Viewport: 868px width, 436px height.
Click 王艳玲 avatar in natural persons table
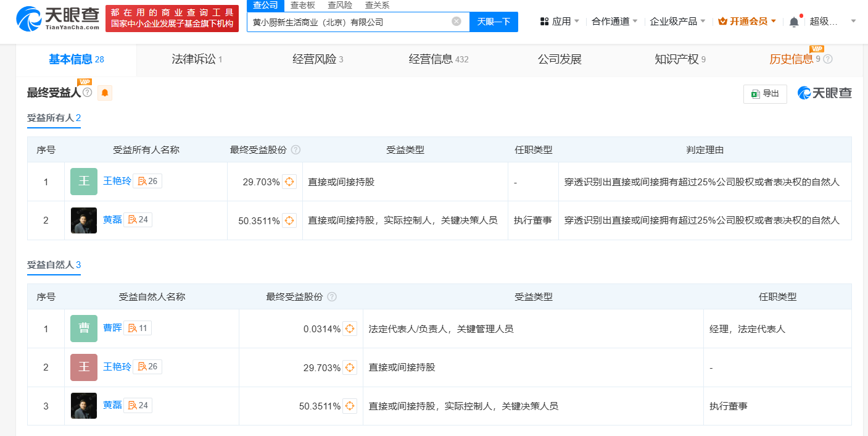(x=84, y=367)
